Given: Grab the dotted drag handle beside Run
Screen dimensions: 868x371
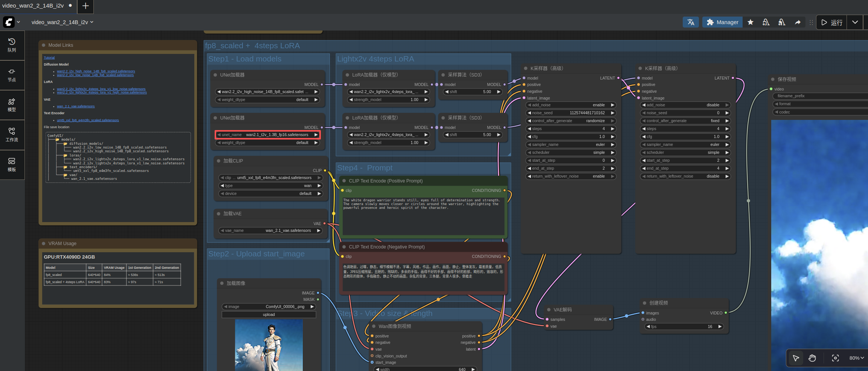Looking at the screenshot, I should pos(811,22).
